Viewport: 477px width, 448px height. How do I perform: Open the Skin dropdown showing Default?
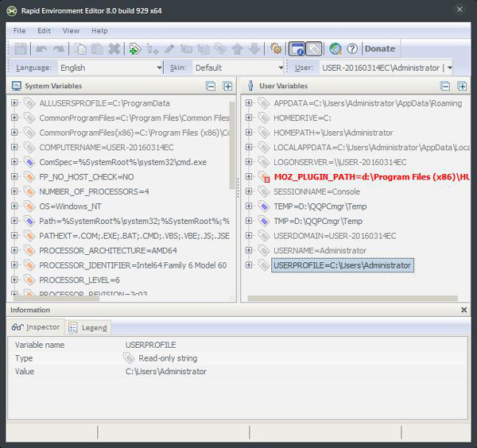click(238, 68)
